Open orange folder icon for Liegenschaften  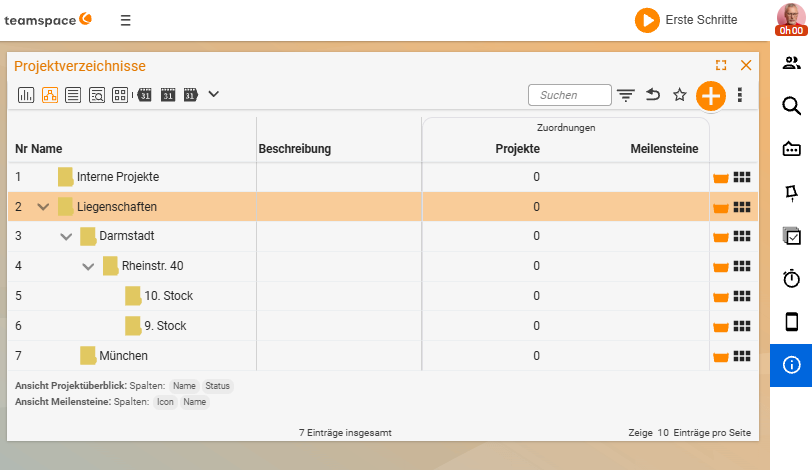tap(720, 208)
